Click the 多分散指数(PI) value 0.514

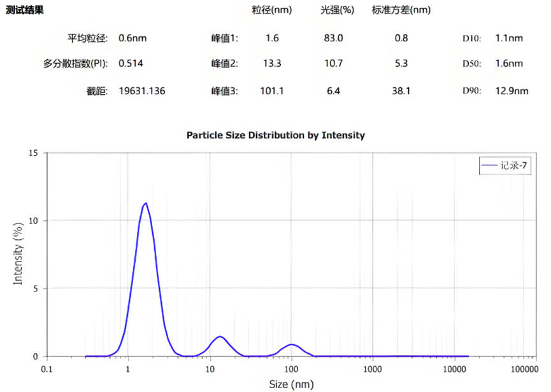(132, 64)
